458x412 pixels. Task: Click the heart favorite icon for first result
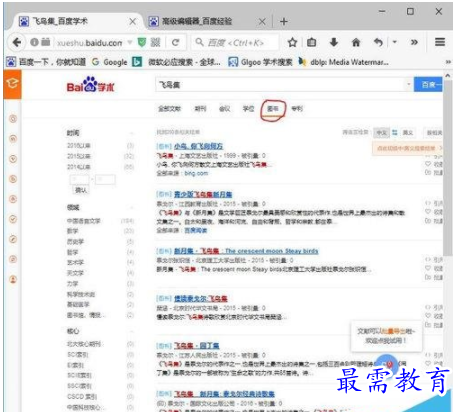point(428,164)
